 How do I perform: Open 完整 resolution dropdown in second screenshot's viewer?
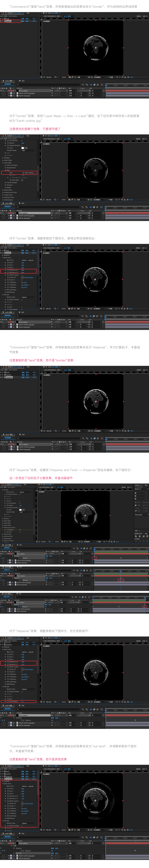(82, 200)
